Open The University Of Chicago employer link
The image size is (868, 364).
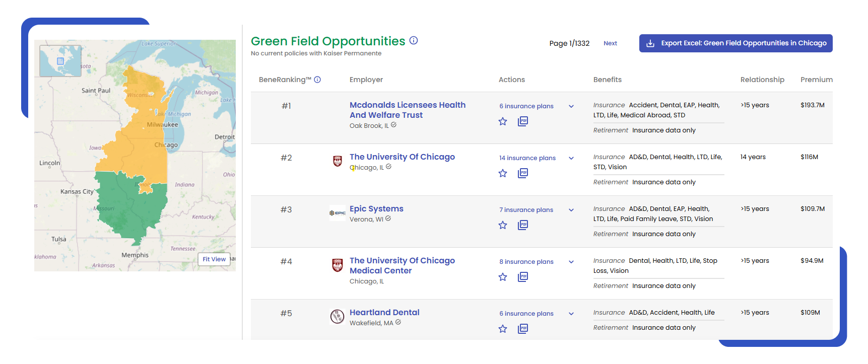[x=402, y=157]
